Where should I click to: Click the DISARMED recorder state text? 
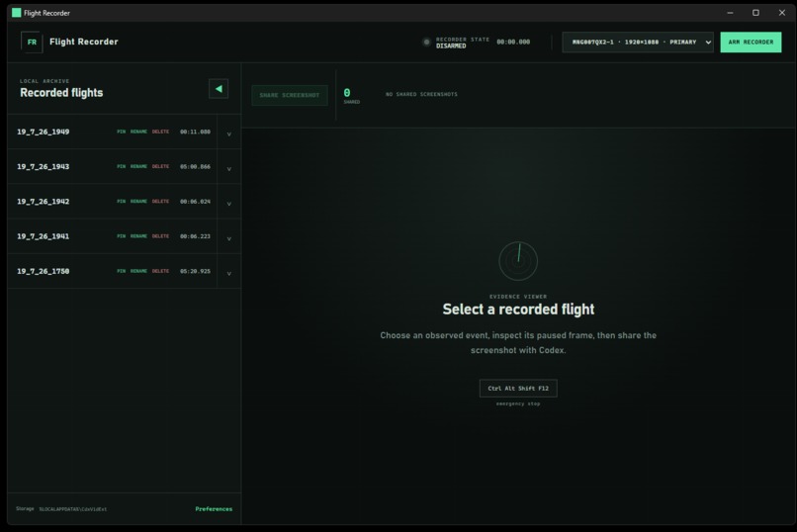(451, 45)
